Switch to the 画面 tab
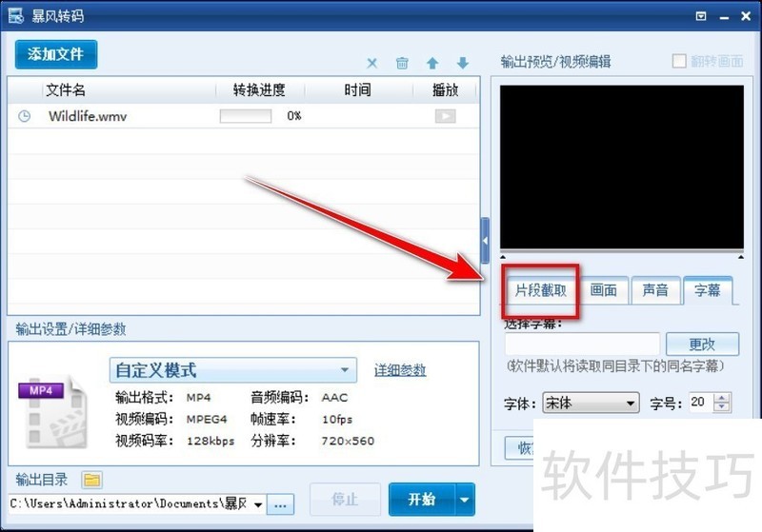The width and height of the screenshot is (762, 532). pos(603,290)
